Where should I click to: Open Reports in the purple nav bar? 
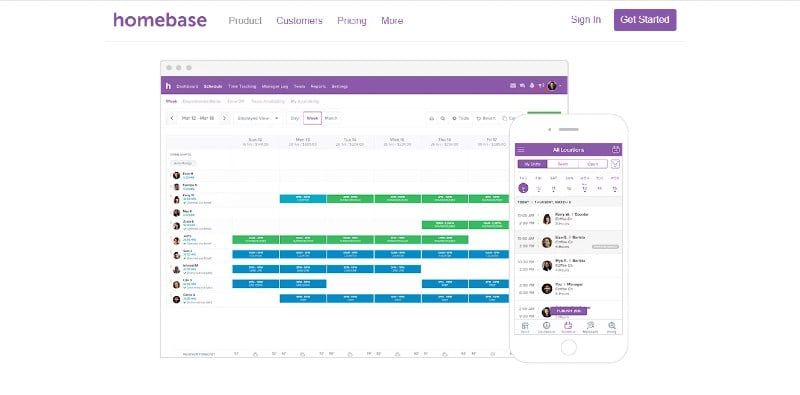(318, 86)
